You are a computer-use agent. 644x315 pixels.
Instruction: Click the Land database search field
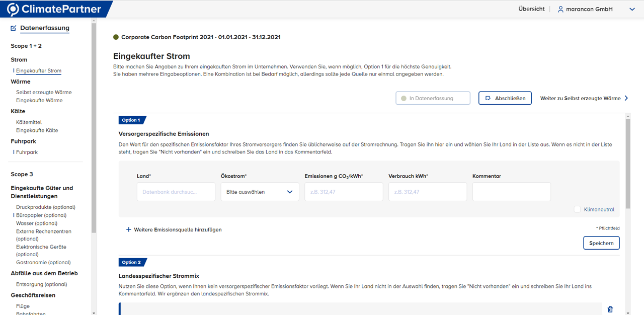coord(176,192)
